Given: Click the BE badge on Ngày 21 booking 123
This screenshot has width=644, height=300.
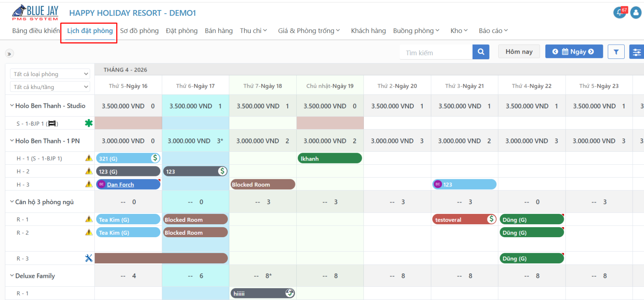Looking at the screenshot, I should pyautogui.click(x=438, y=184).
